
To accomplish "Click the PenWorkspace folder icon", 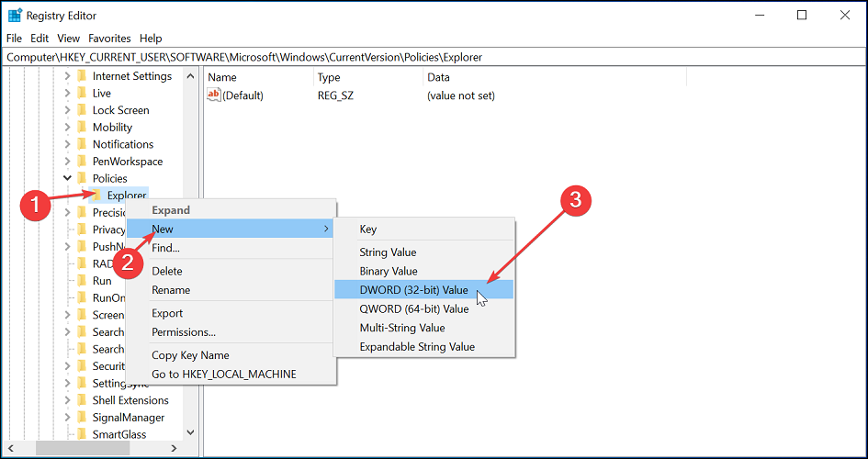I will coord(82,162).
